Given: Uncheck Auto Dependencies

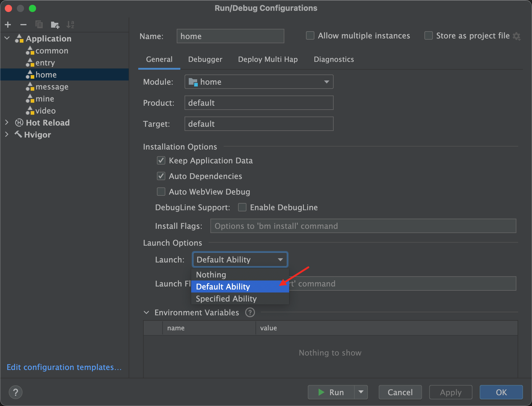Looking at the screenshot, I should click(x=161, y=176).
